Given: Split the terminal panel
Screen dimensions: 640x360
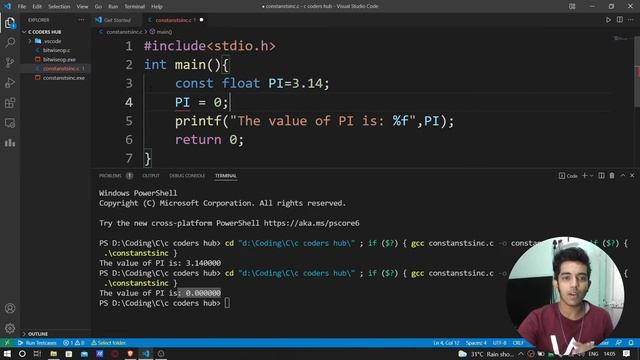Looking at the screenshot, I should pos(601,176).
